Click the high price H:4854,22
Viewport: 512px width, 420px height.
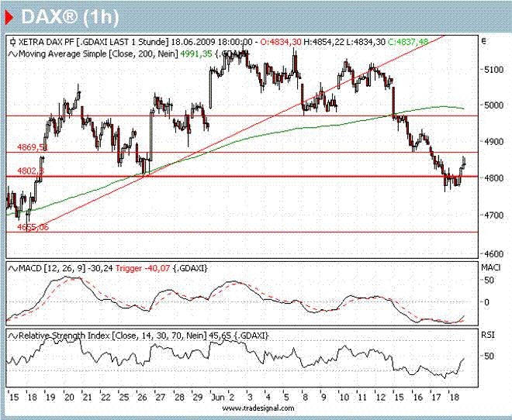323,42
